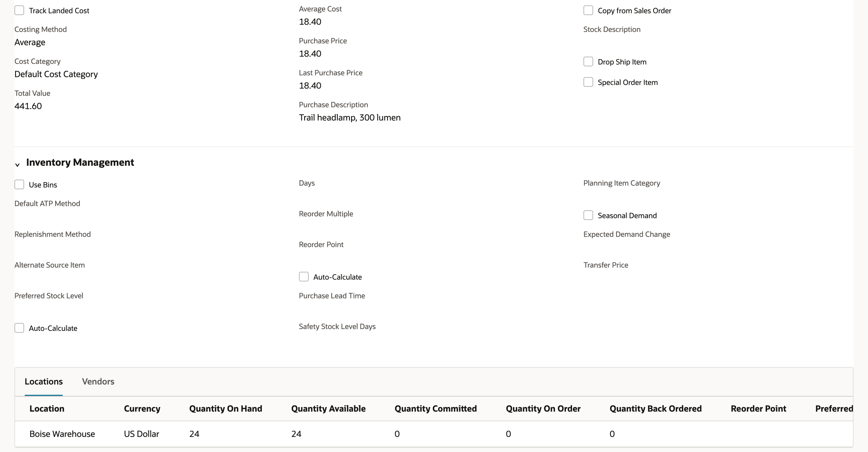The height and width of the screenshot is (452, 868).
Task: Click the Replenishment Method label
Action: (x=52, y=234)
